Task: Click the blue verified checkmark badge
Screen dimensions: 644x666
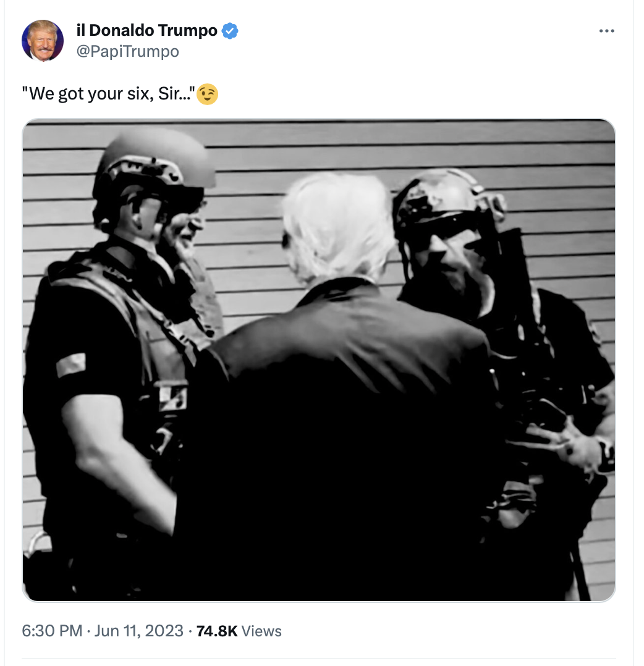Action: tap(230, 31)
